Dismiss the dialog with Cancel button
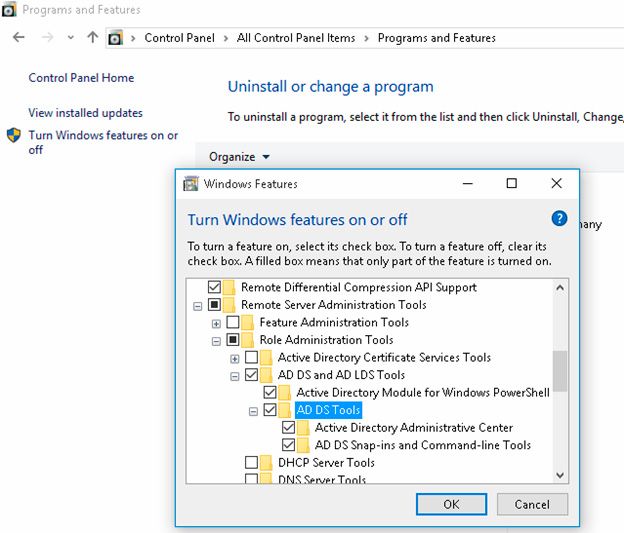The image size is (624, 533). coord(532,504)
